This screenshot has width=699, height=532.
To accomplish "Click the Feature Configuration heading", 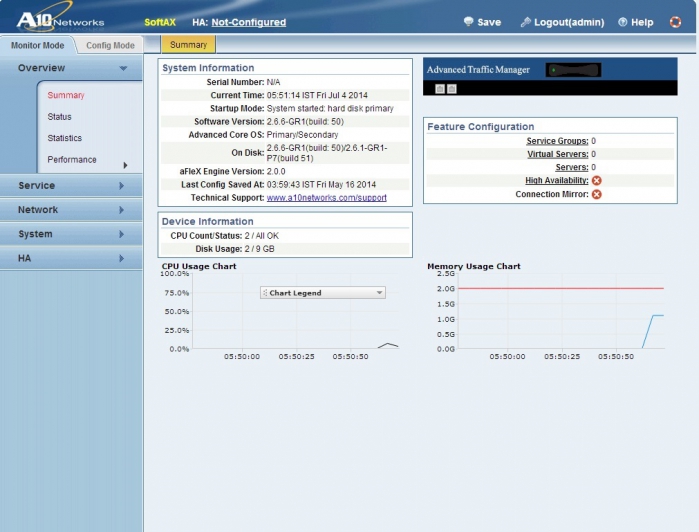I will [481, 127].
